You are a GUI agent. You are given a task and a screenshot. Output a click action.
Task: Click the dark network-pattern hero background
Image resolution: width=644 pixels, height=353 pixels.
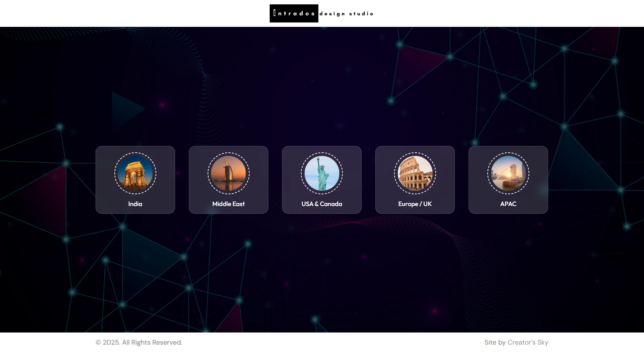point(322,84)
